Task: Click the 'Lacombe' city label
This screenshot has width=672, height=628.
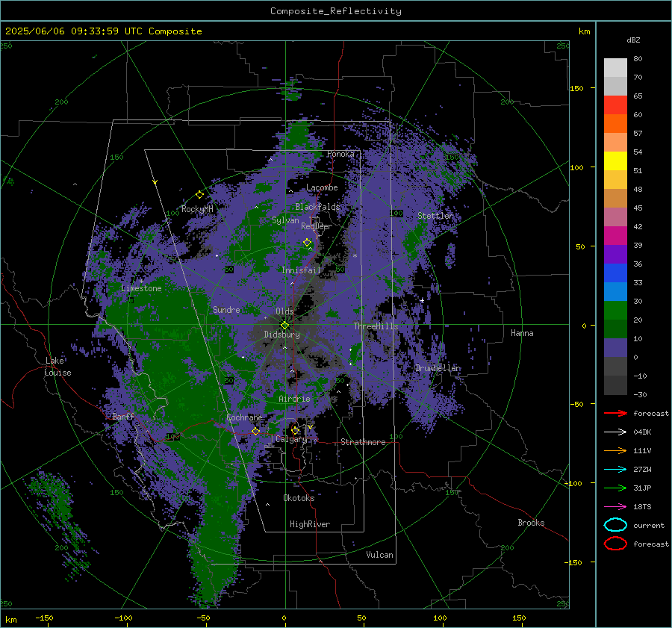Action: pyautogui.click(x=322, y=187)
